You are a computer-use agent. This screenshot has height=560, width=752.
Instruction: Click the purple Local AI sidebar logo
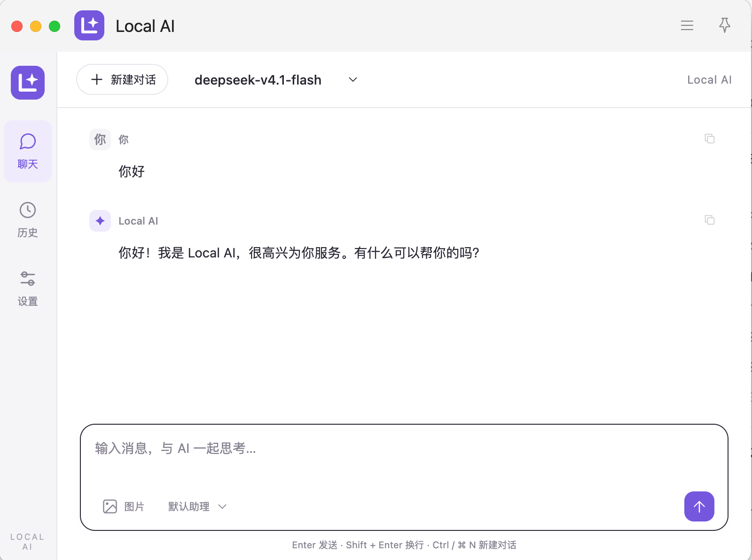coord(28,83)
